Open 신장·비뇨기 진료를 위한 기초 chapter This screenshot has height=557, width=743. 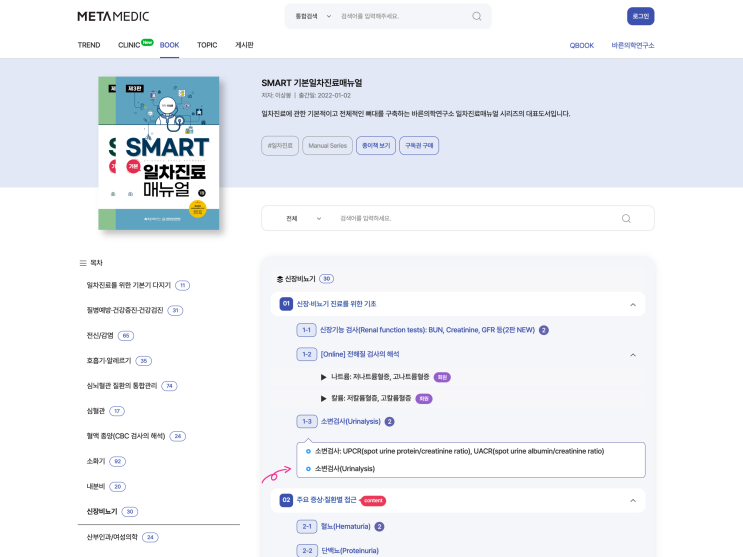coord(336,304)
